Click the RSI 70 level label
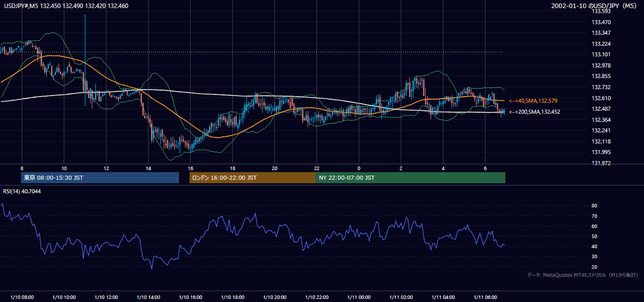Viewport: 644px width, 302px height. coord(594,216)
